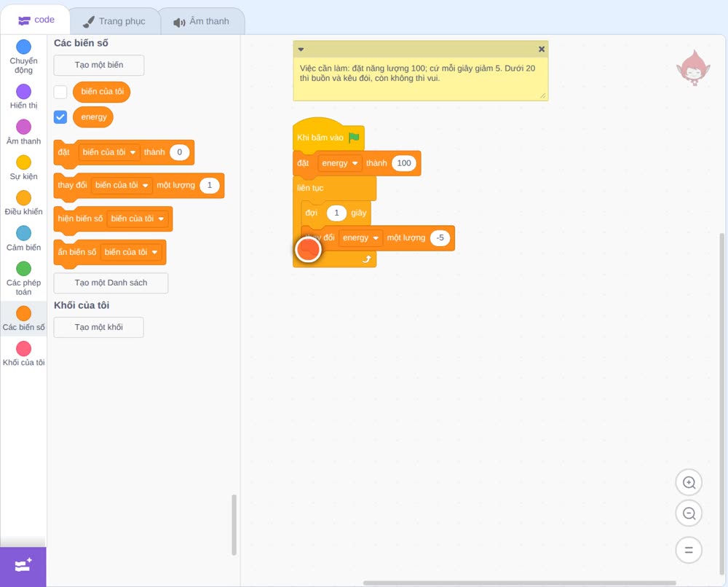Click the zoom out magnifier icon
This screenshot has height=587, width=728.
click(x=689, y=513)
